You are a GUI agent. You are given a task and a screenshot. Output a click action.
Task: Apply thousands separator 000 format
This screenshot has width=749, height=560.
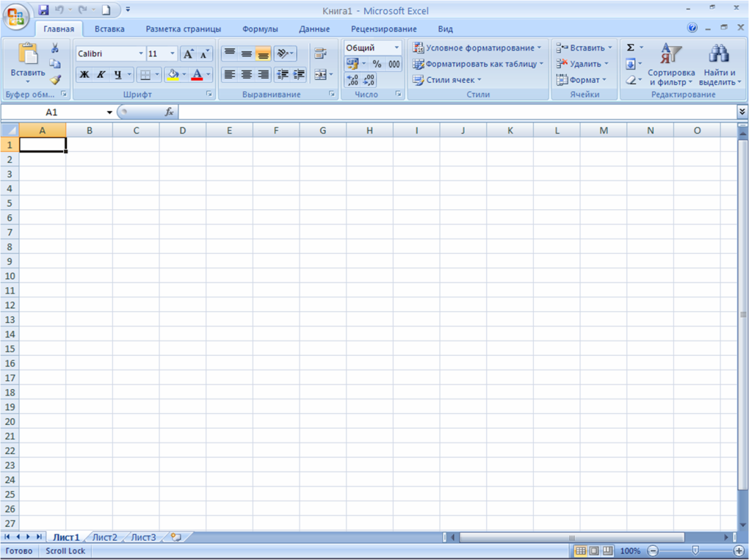coord(394,64)
